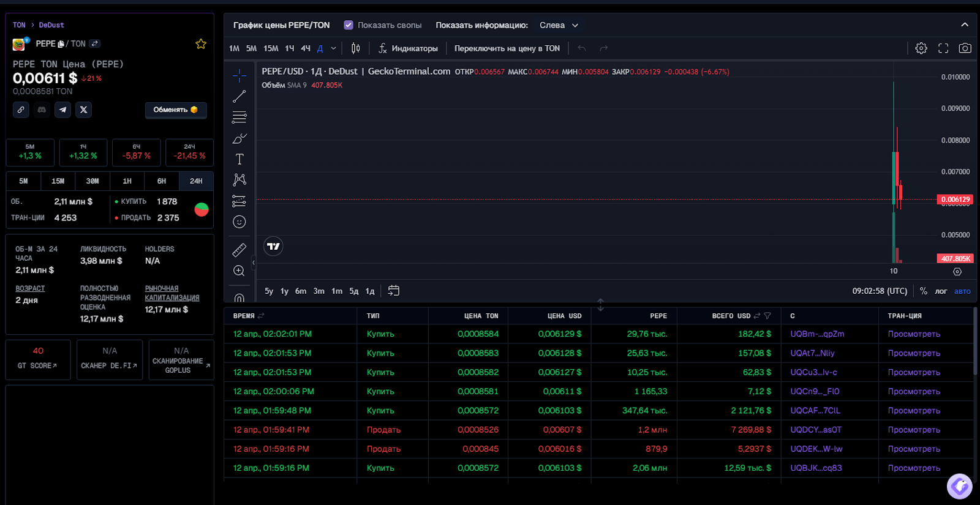Set chart range to 6m
This screenshot has height=505, width=980.
(x=301, y=291)
